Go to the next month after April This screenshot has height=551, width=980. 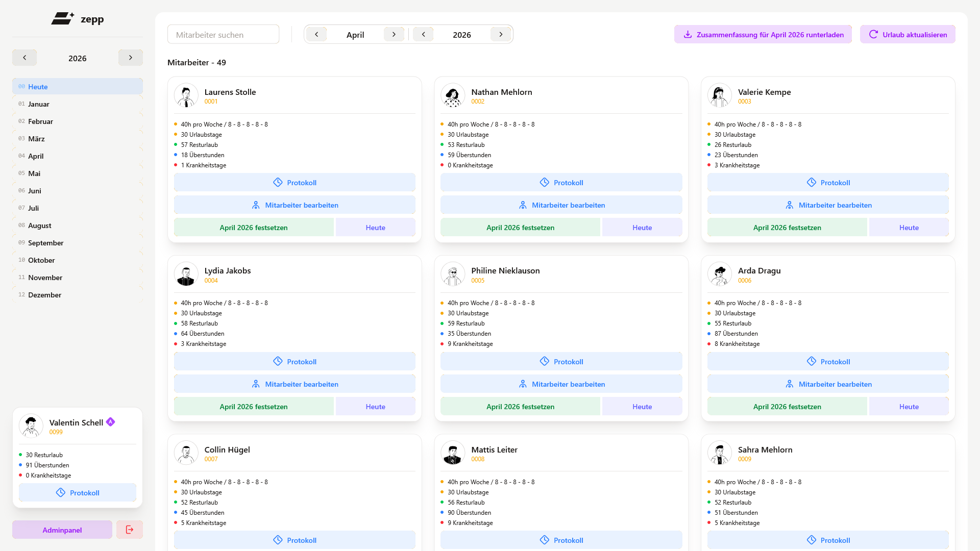point(394,34)
